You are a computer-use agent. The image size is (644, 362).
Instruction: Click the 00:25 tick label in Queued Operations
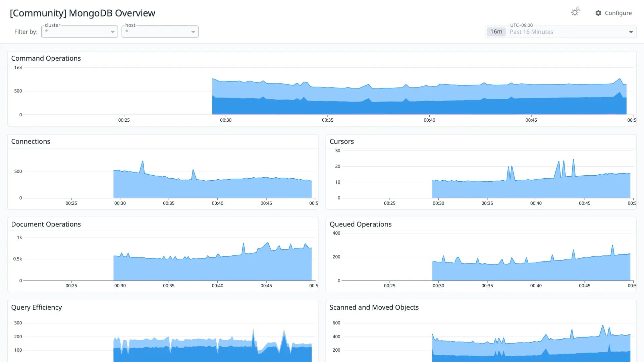pos(389,286)
